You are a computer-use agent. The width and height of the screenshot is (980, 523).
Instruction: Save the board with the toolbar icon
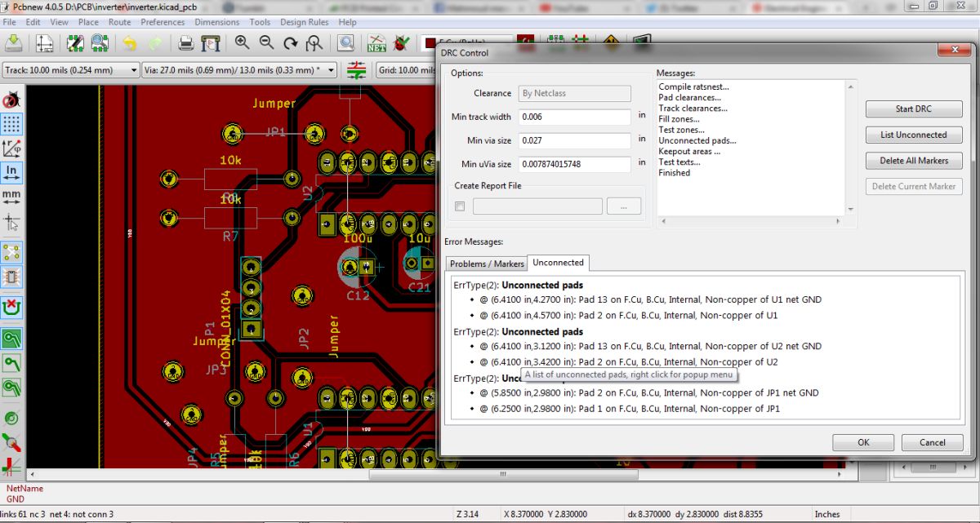(11, 42)
